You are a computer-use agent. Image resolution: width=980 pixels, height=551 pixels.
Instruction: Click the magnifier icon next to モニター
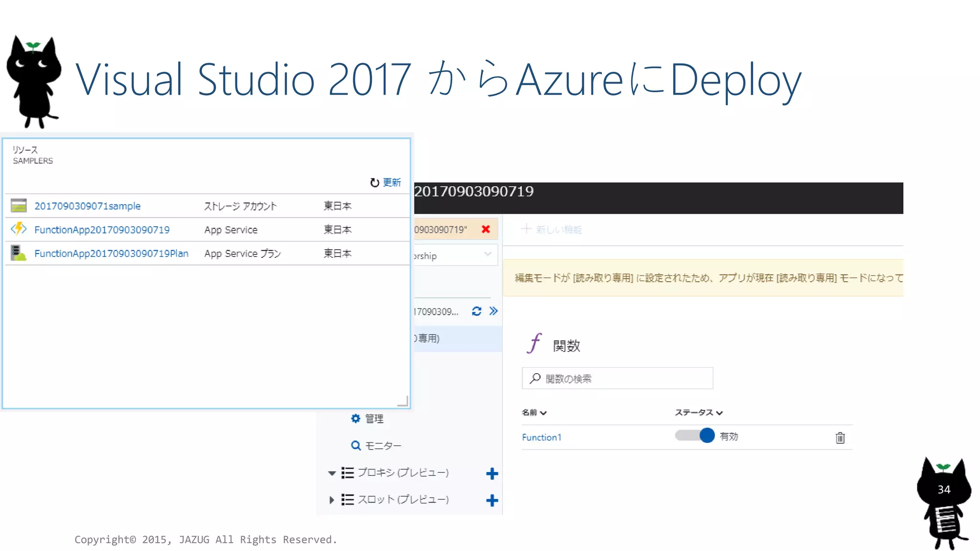(x=356, y=445)
